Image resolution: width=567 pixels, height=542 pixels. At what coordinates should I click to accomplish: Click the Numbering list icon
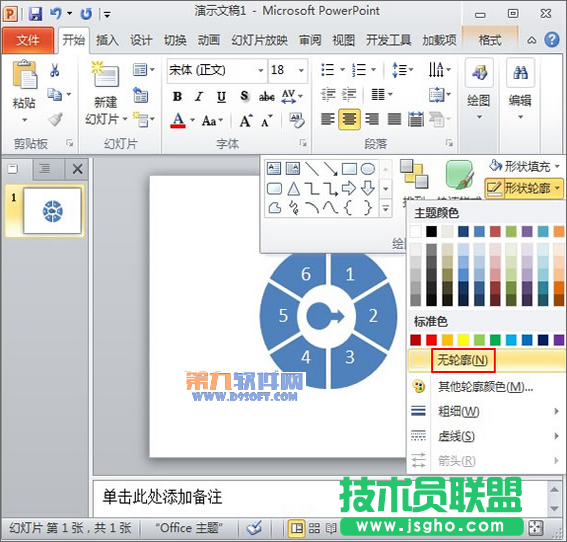click(359, 69)
